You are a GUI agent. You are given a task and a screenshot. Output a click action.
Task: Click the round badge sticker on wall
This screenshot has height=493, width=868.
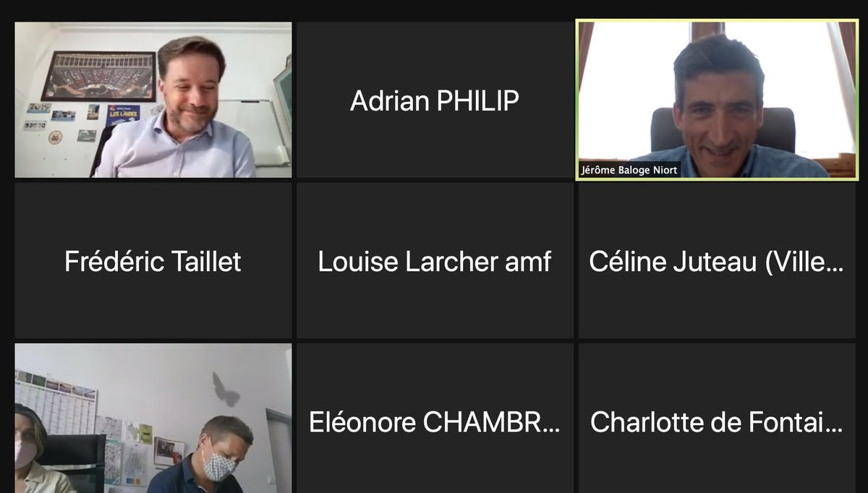56,137
